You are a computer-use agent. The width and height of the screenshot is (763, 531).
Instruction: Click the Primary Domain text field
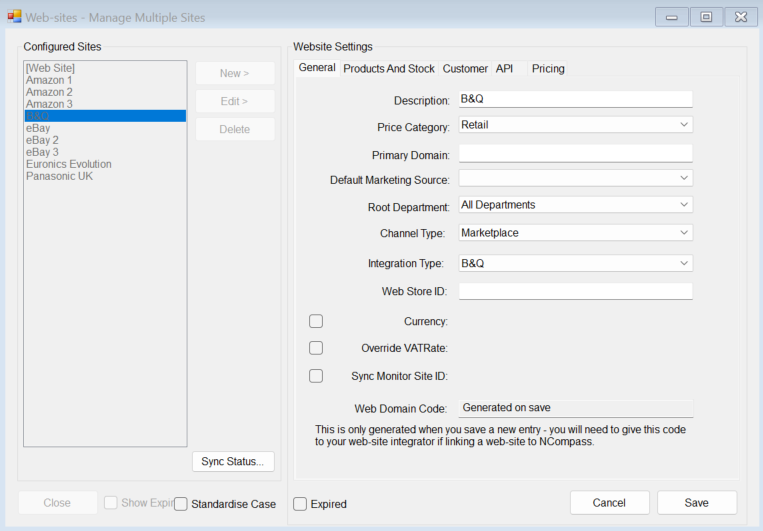tap(575, 153)
